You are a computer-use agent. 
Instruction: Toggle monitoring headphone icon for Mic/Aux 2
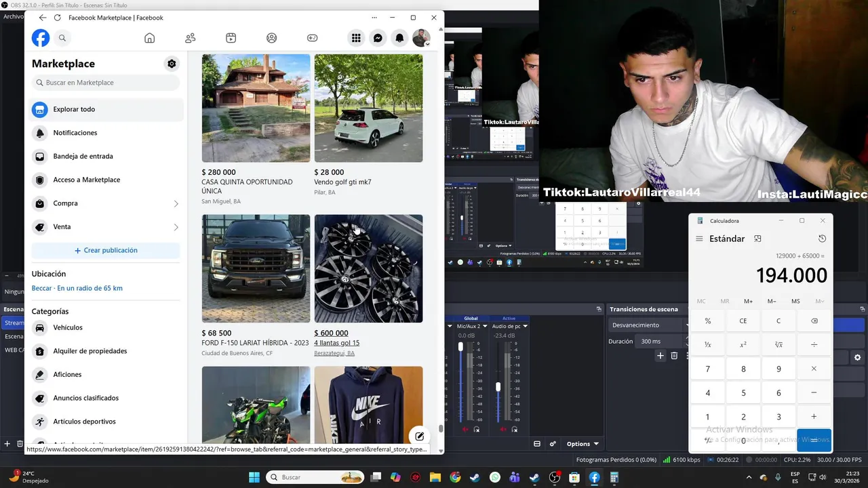[477, 430]
